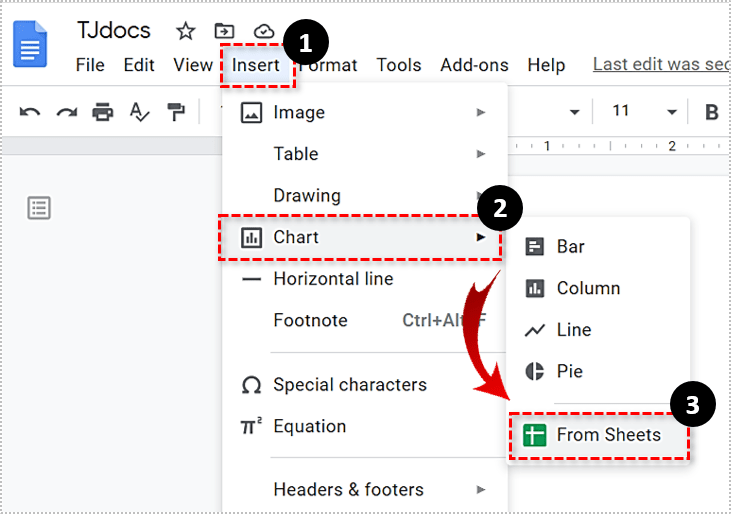731x514 pixels.
Task: Toggle bold formatting
Action: [711, 112]
